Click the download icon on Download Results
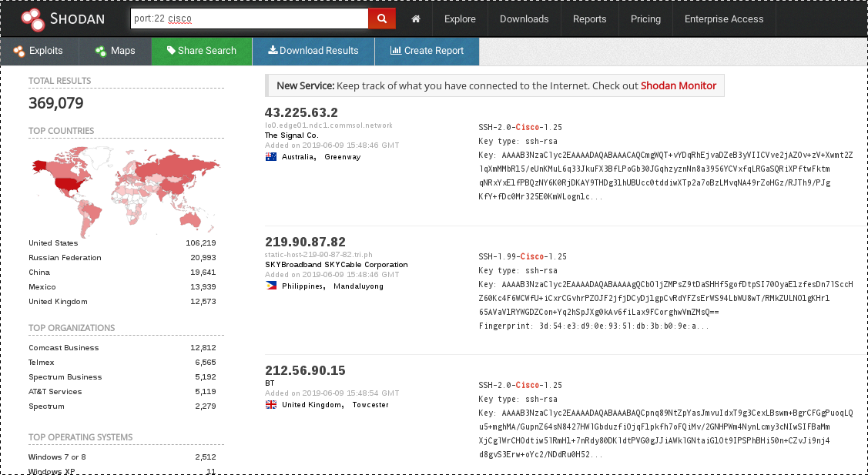The width and height of the screenshot is (868, 475). 273,50
